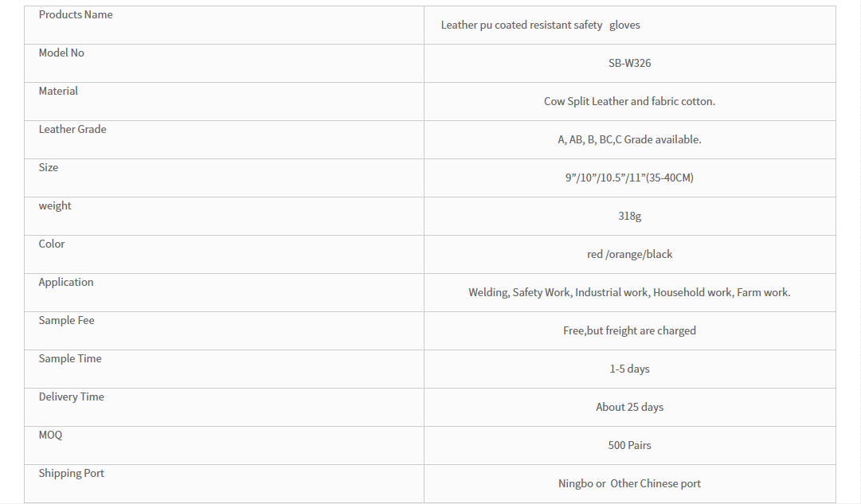Select the red /orange/black color value
The height and width of the screenshot is (504, 861).
tap(629, 254)
